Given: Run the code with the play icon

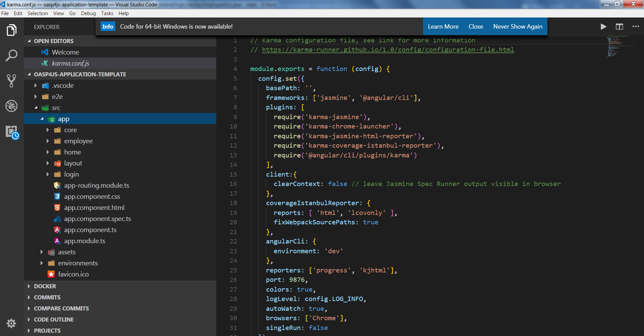Looking at the screenshot, I should (x=603, y=27).
